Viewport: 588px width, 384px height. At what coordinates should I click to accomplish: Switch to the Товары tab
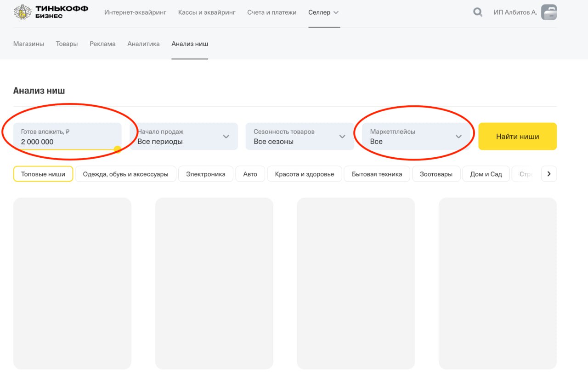[x=67, y=44]
